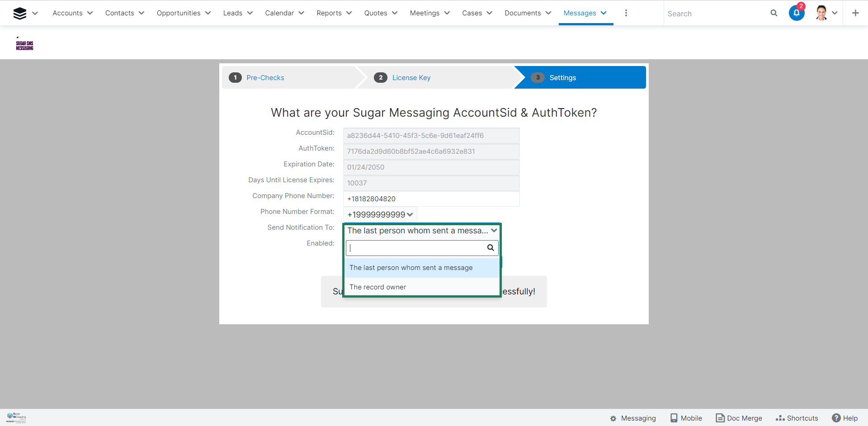Choose 'The record owner' option
868x426 pixels.
(377, 287)
